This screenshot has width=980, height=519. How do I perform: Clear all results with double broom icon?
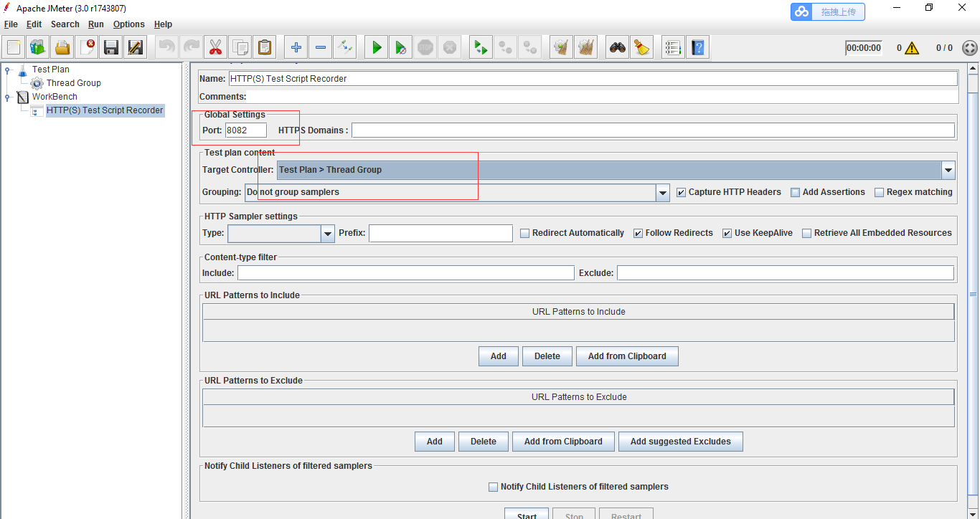coord(586,47)
